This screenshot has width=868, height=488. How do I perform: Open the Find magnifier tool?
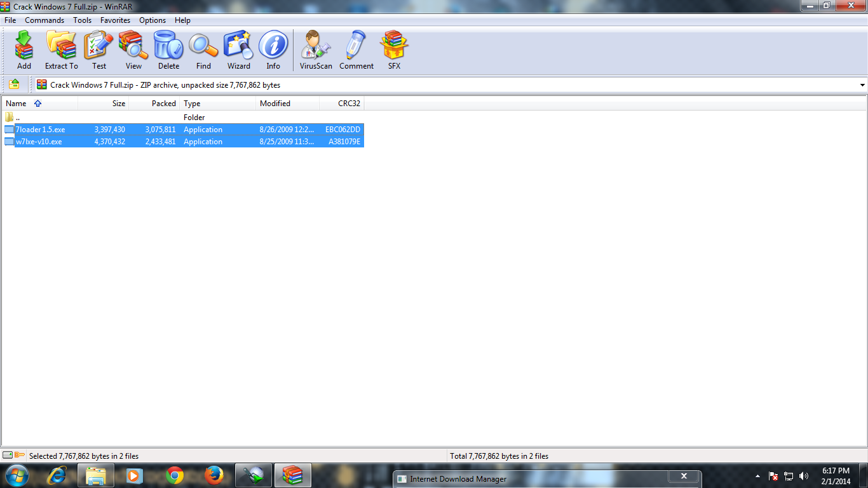[203, 50]
